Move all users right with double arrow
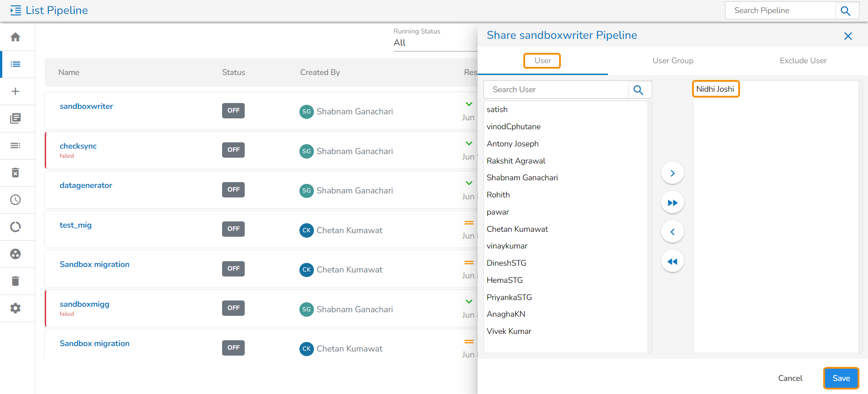Viewport: 868px width, 394px height. pyautogui.click(x=672, y=202)
